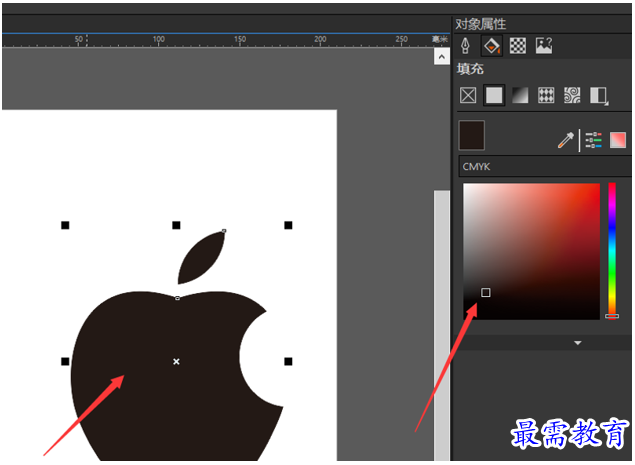The width and height of the screenshot is (635, 465).
Task: Click the node at apple top dip
Action: (177, 298)
